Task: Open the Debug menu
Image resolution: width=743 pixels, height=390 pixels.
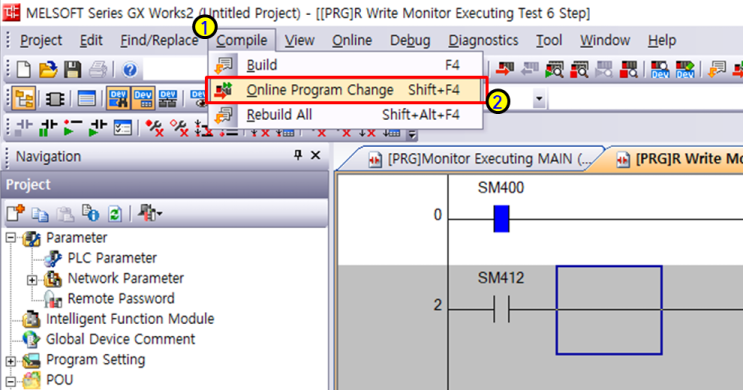Action: (x=410, y=40)
